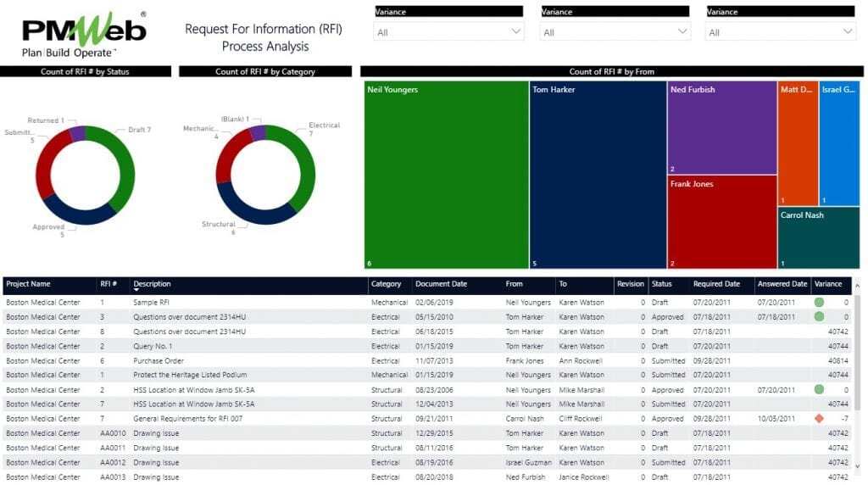The image size is (868, 485).
Task: Click red Submitted segment in Status donut
Action: tap(44, 164)
